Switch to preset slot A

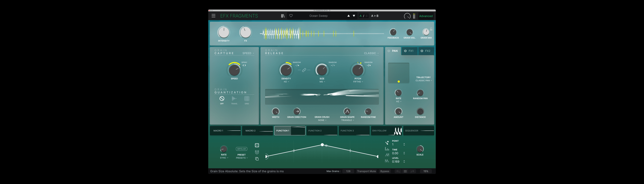[360, 16]
